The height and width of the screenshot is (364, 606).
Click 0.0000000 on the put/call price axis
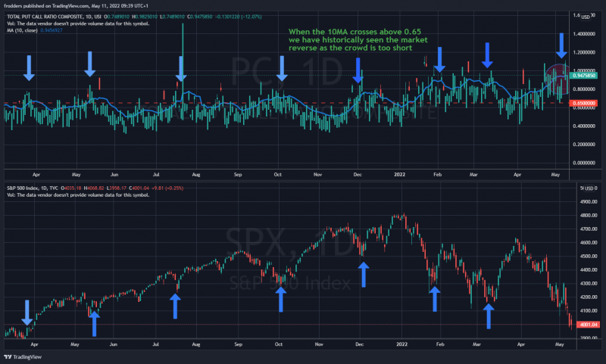[583, 163]
